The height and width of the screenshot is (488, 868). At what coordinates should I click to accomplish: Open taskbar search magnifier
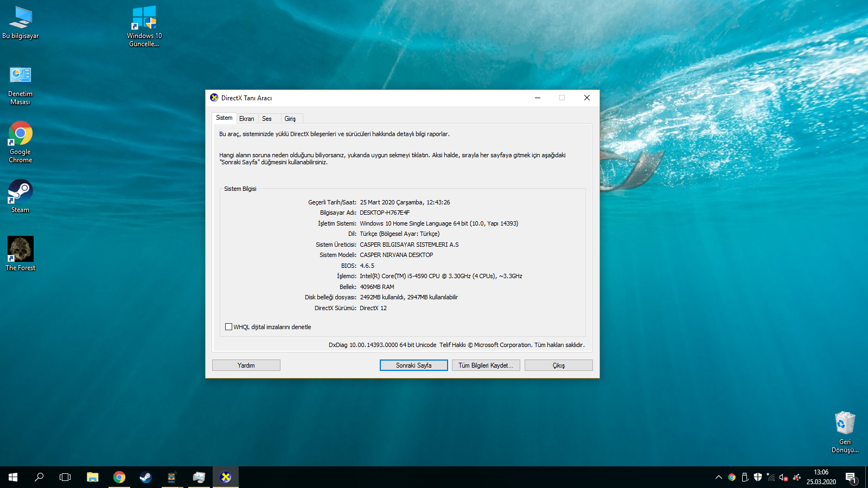[x=39, y=477]
